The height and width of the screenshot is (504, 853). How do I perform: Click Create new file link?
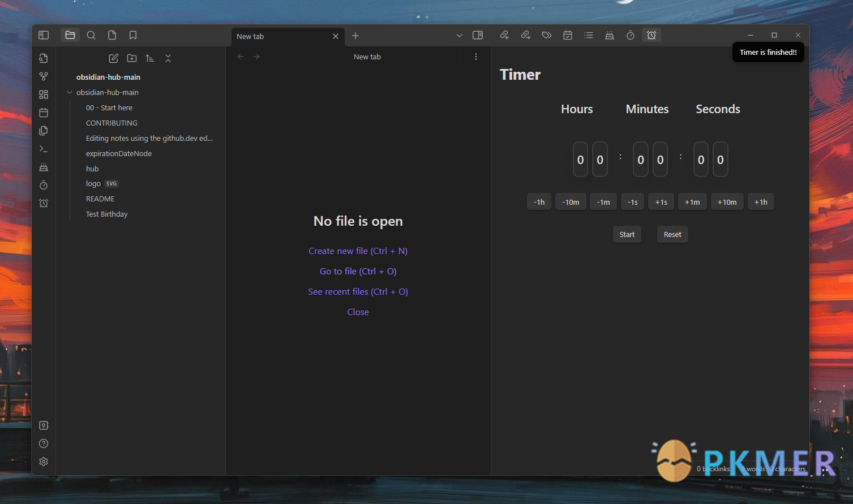tap(358, 251)
